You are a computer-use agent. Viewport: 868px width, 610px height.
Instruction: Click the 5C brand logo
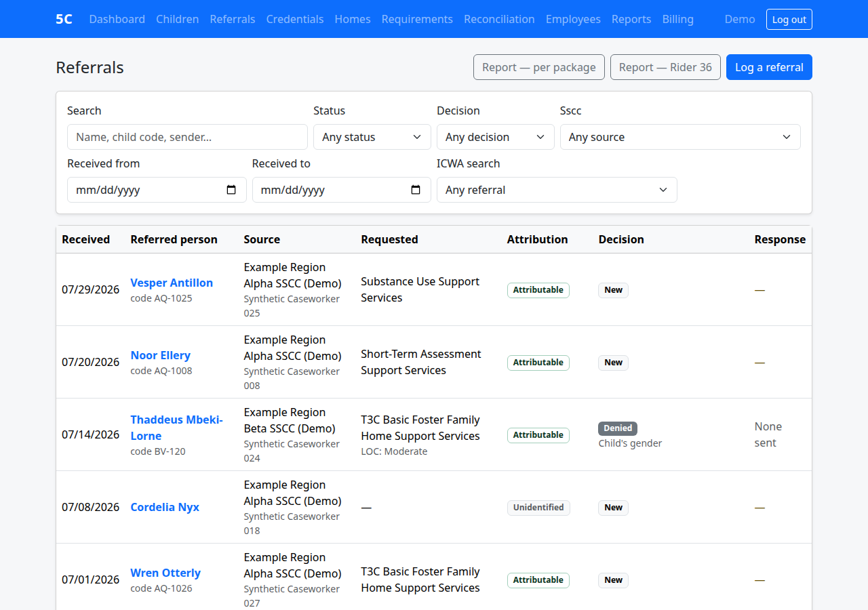point(64,19)
